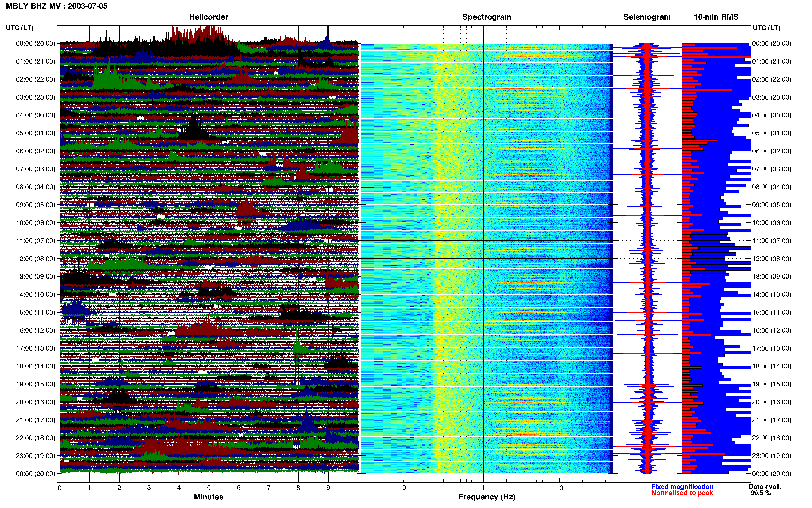Click right time label 14:00 (10:00)

pos(772,294)
